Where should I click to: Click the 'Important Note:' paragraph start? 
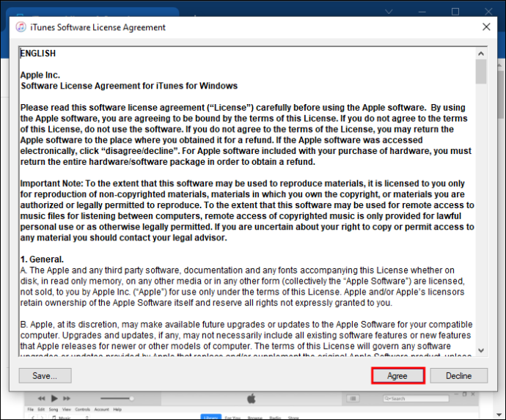pyautogui.click(x=51, y=183)
